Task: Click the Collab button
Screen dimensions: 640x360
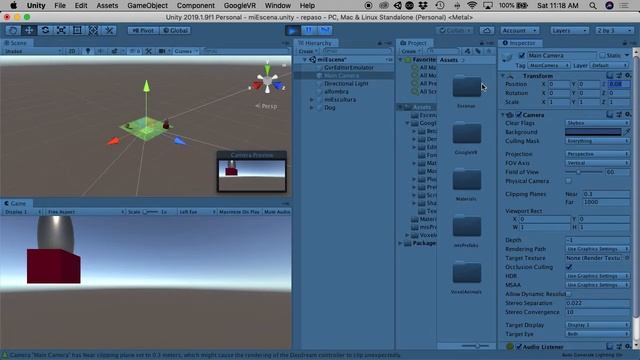Action: click(455, 30)
